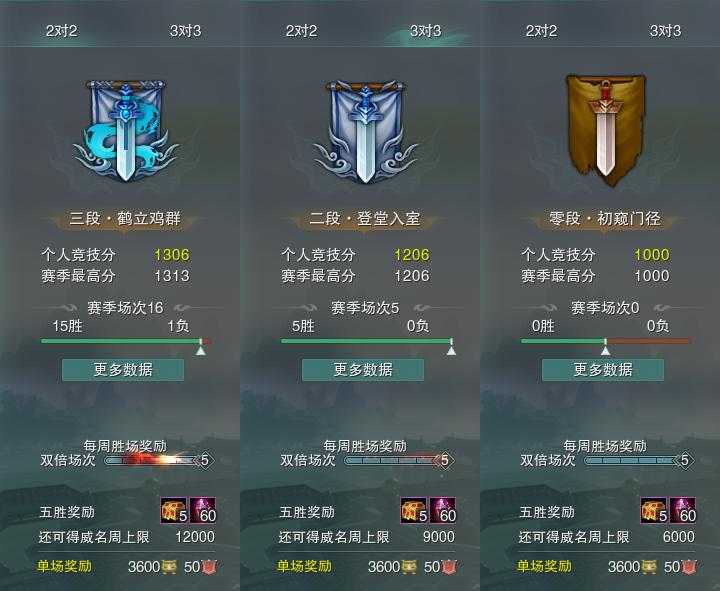720x591 pixels.
Task: Open 更多数据 in the left panel
Action: [123, 370]
